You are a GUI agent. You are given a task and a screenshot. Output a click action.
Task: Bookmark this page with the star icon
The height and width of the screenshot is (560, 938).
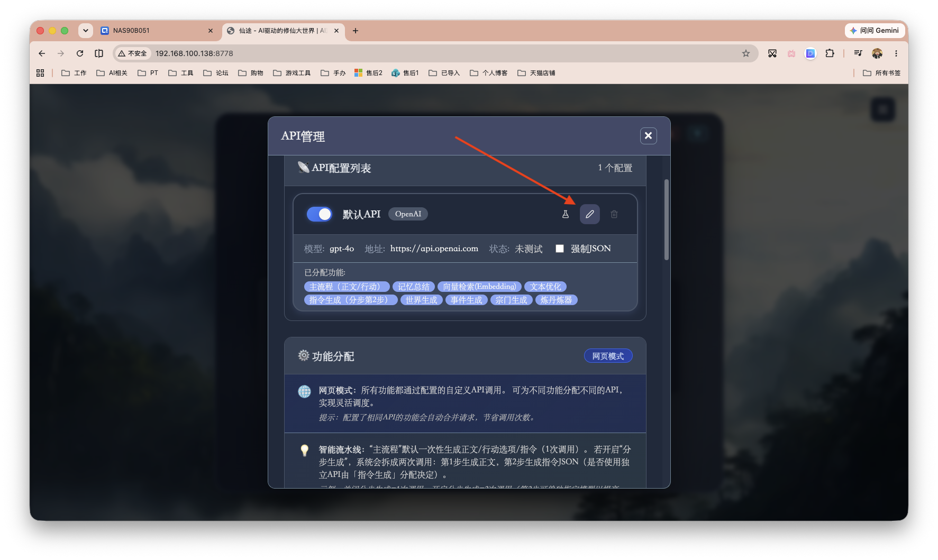tap(746, 53)
